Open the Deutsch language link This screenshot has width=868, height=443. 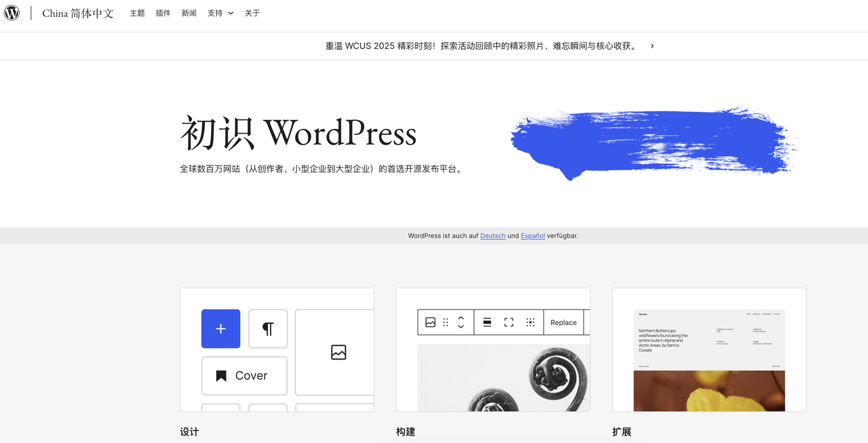pyautogui.click(x=492, y=235)
